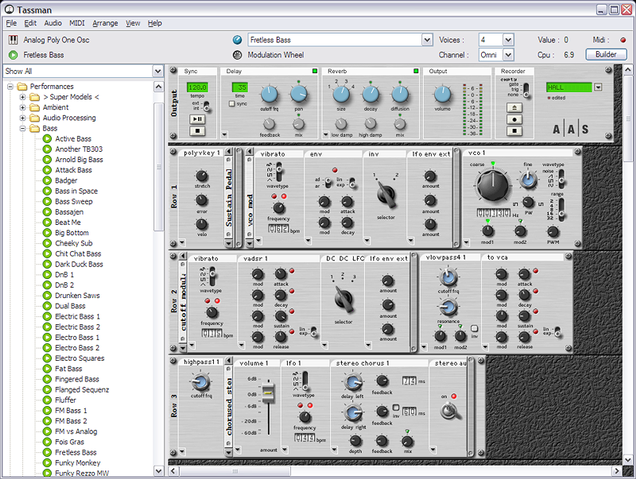The height and width of the screenshot is (479, 636).
Task: Click the Reverb decay knob
Action: click(370, 95)
